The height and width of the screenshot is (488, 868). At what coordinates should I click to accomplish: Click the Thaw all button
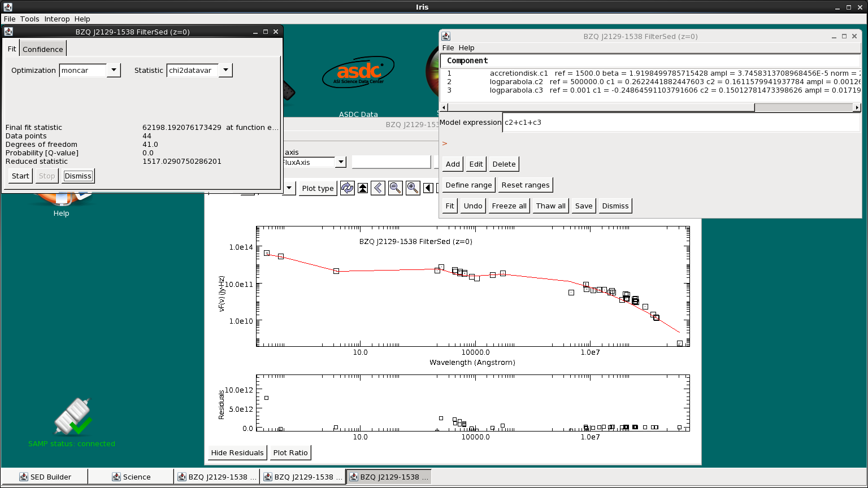click(550, 206)
